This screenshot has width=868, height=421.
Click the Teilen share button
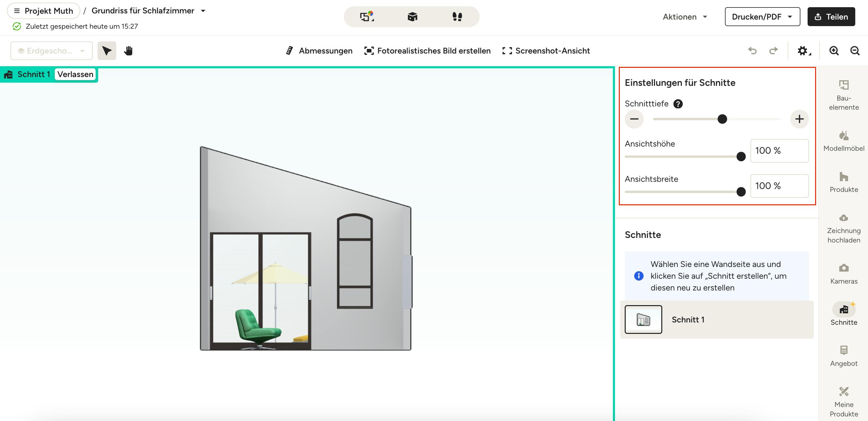(831, 17)
